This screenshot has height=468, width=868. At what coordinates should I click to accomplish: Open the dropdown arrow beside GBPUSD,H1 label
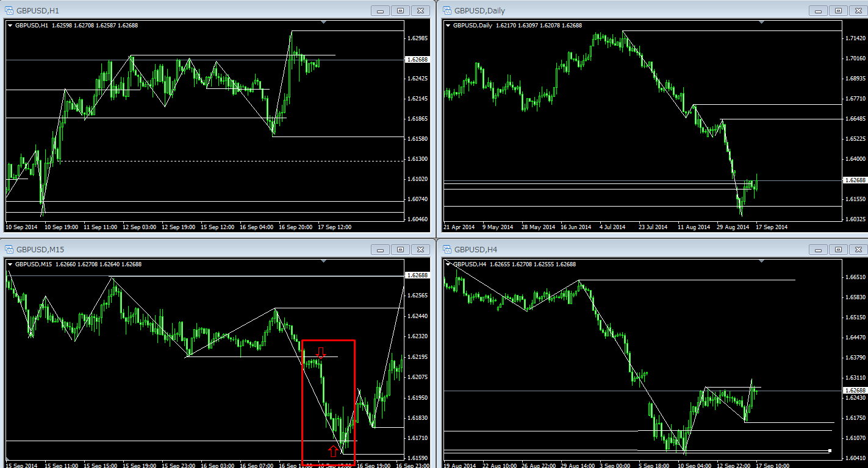point(10,26)
